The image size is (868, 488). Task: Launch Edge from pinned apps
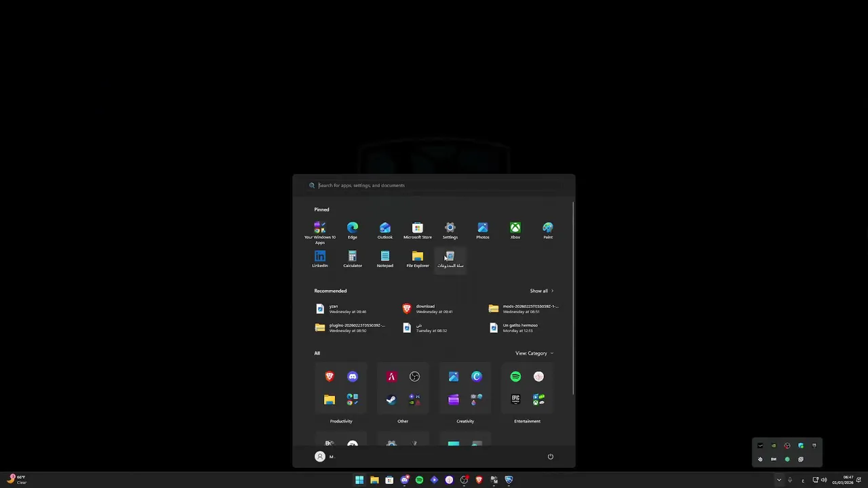(x=353, y=230)
